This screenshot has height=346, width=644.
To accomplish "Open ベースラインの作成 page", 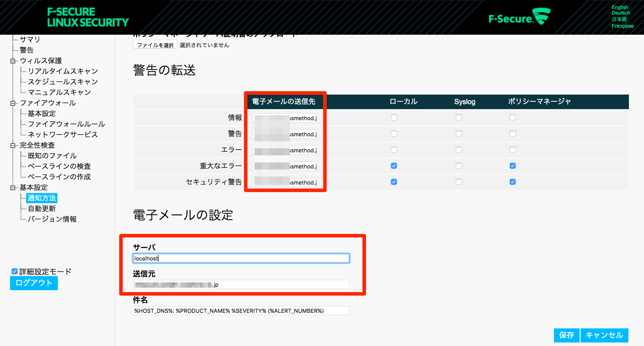I will click(59, 177).
